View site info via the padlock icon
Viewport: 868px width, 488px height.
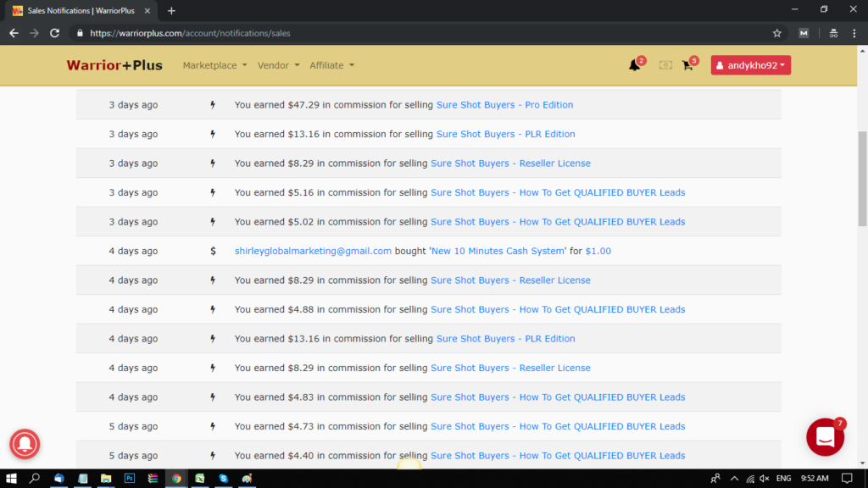(80, 33)
